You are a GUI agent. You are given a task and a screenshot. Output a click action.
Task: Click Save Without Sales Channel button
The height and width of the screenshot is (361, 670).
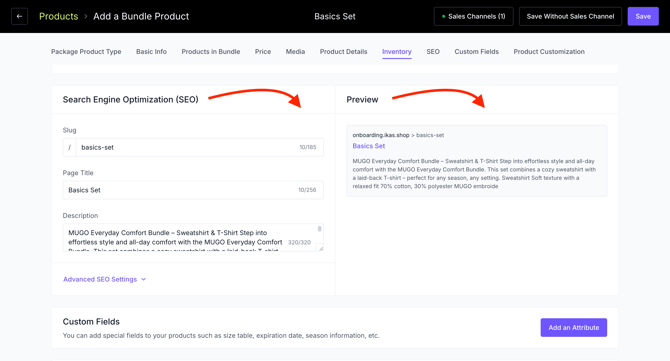(570, 16)
